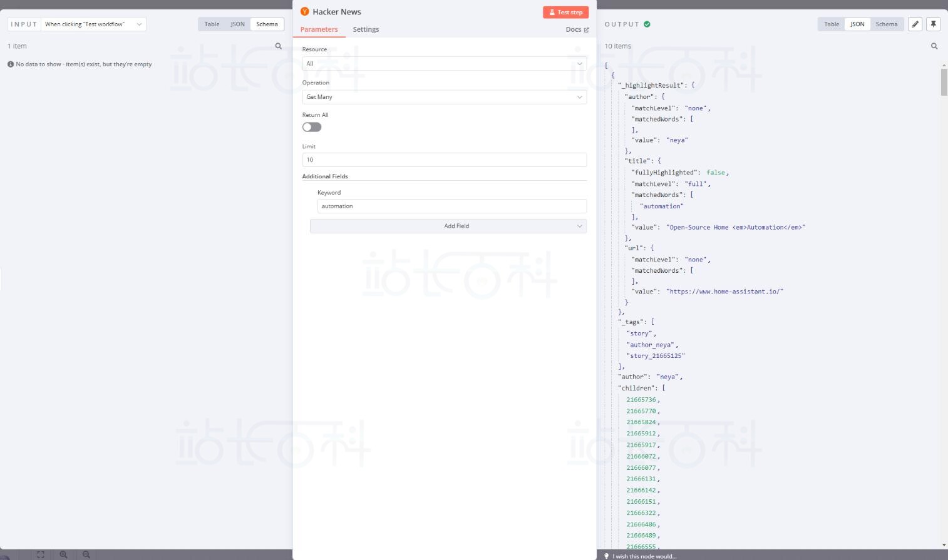The image size is (948, 560).
Task: Open the Resource dropdown showing All
Action: click(445, 64)
